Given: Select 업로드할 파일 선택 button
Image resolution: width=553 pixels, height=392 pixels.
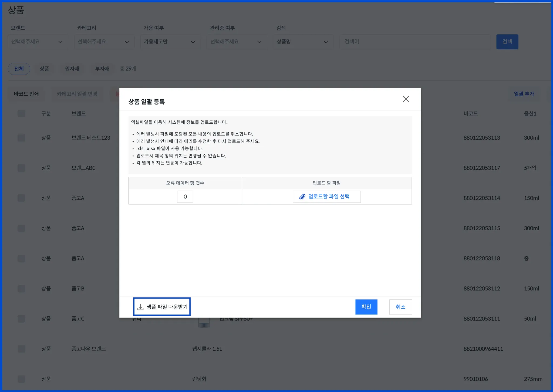Looking at the screenshot, I should 326,197.
